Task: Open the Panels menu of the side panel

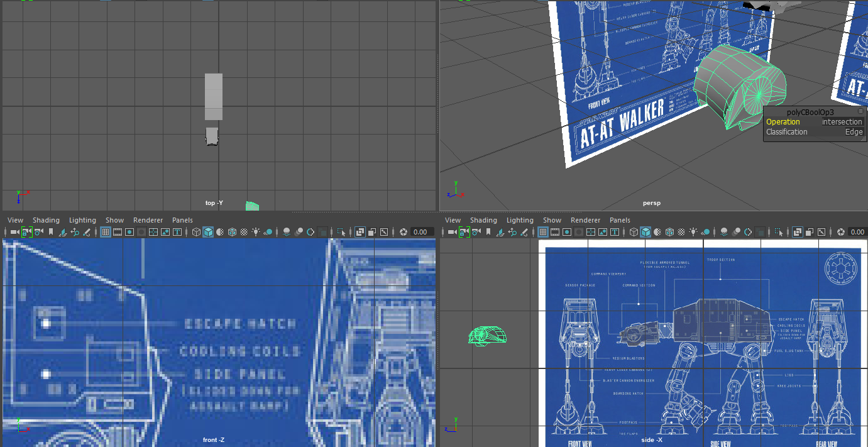Action: (620, 220)
